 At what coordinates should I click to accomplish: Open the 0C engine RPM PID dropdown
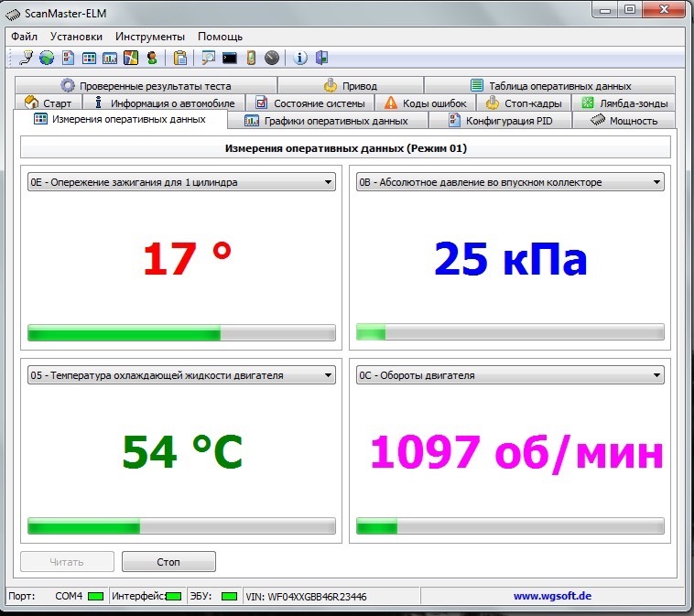pyautogui.click(x=656, y=375)
